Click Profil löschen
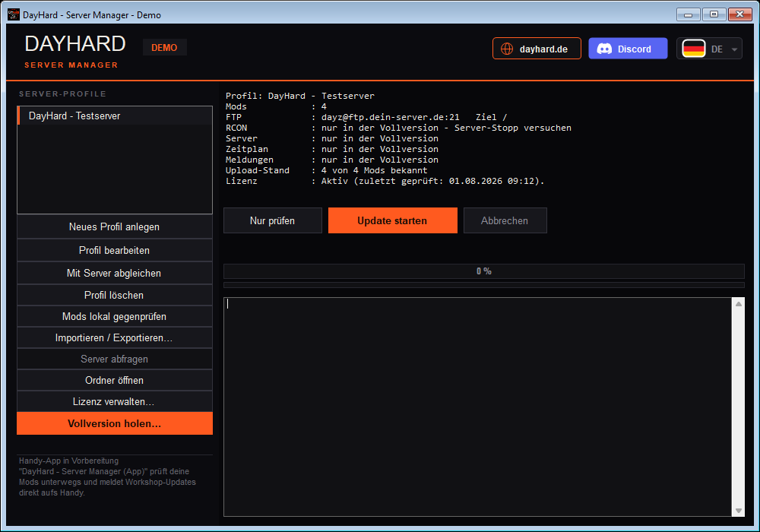 [x=115, y=295]
